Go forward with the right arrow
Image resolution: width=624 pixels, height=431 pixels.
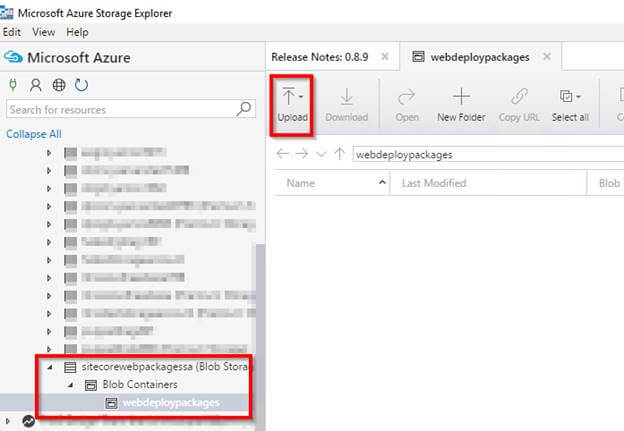(302, 154)
